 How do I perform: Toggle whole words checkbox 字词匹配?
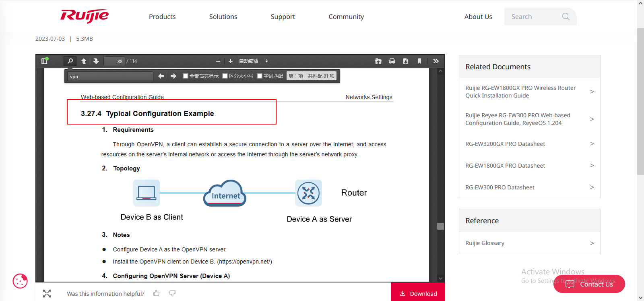260,76
